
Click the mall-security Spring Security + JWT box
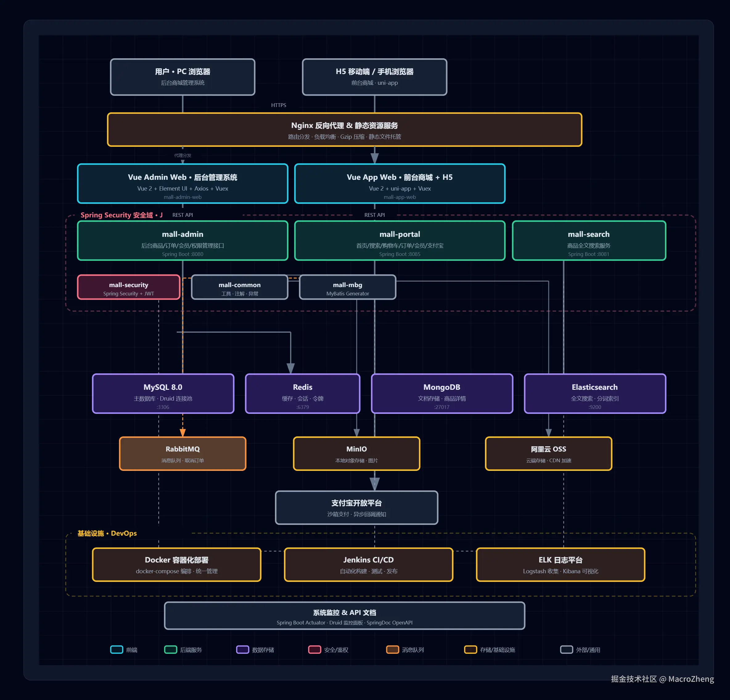point(129,287)
